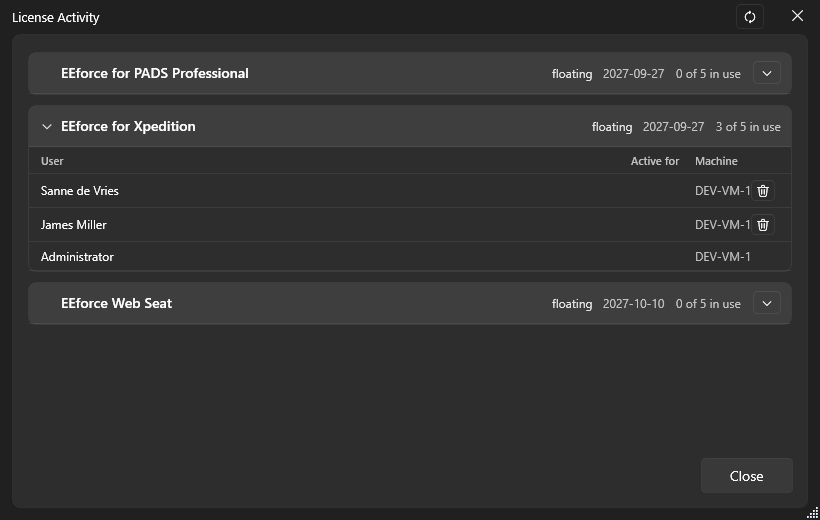Click the EEforce for Xpedition title
This screenshot has width=820, height=520.
click(x=128, y=127)
